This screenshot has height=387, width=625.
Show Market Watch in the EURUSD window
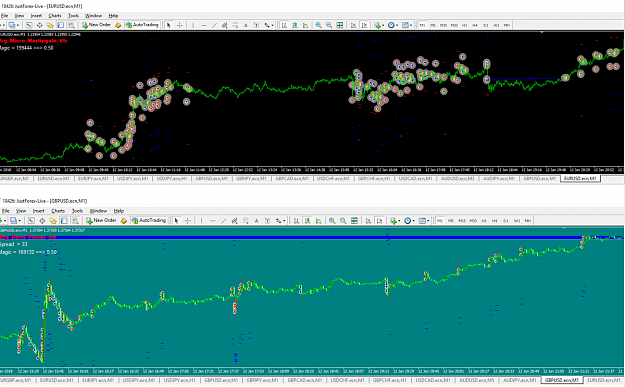point(29,25)
